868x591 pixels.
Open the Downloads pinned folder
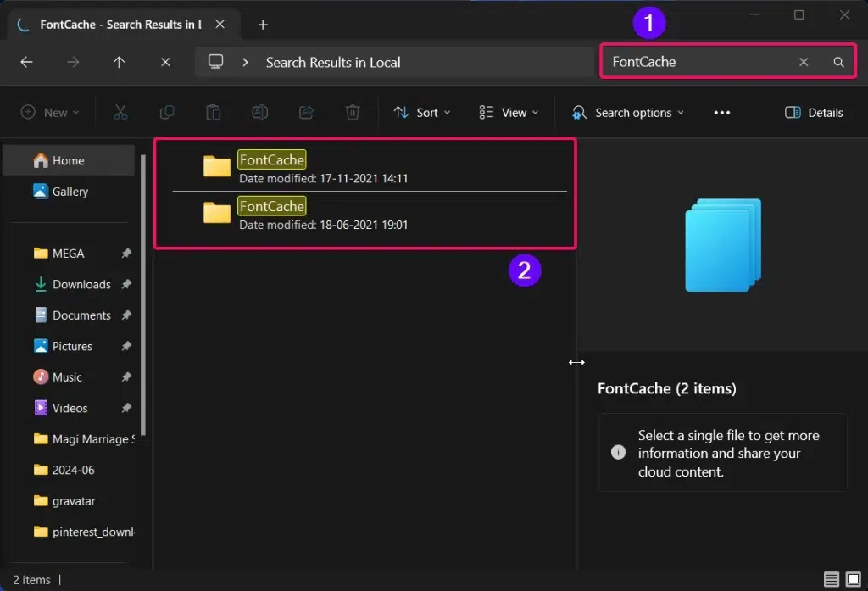click(69, 285)
